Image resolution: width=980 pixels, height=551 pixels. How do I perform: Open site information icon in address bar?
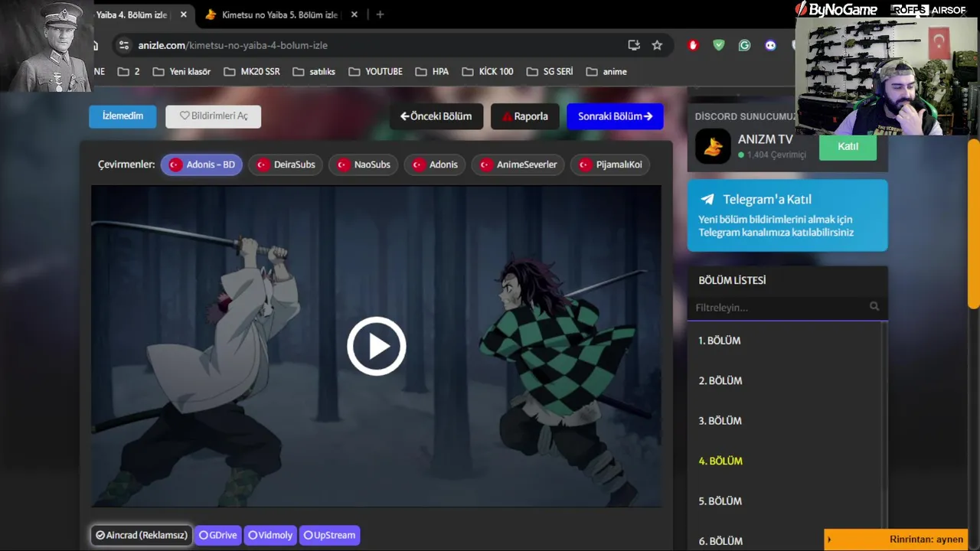pos(124,45)
